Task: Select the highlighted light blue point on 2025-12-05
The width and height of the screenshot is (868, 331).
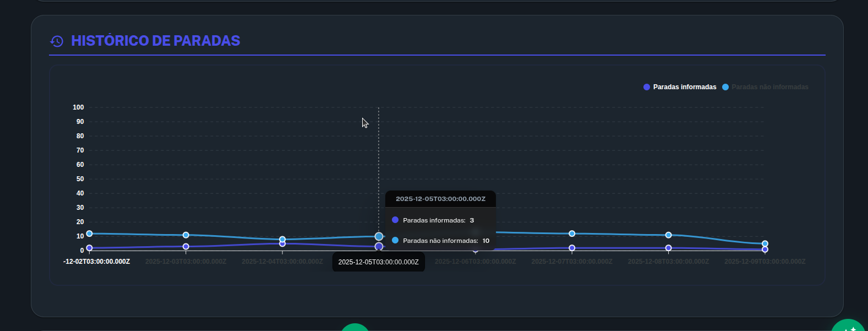Action: pyautogui.click(x=379, y=236)
